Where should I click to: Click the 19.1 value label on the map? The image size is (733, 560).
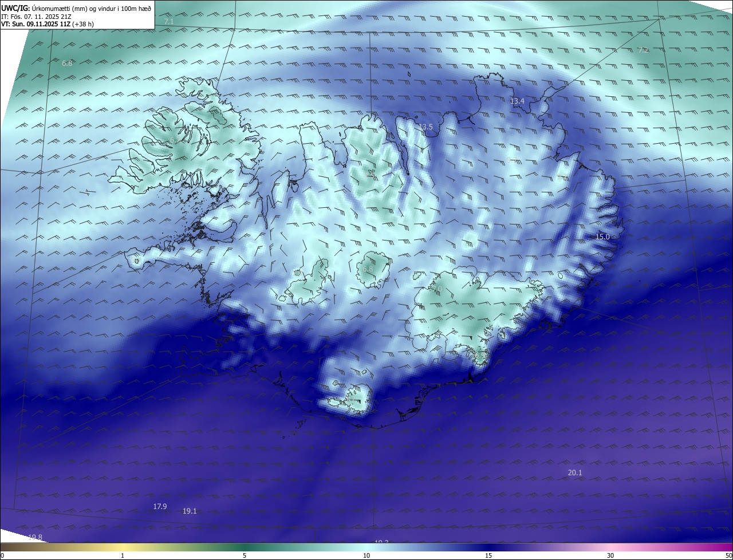coord(190,511)
